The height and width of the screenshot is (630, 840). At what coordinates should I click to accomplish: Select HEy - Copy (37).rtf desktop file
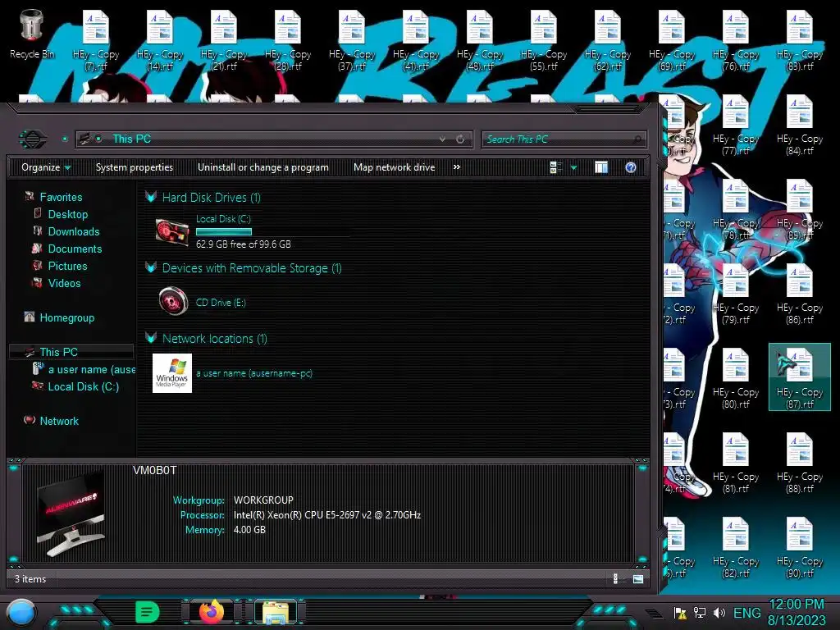[352, 42]
